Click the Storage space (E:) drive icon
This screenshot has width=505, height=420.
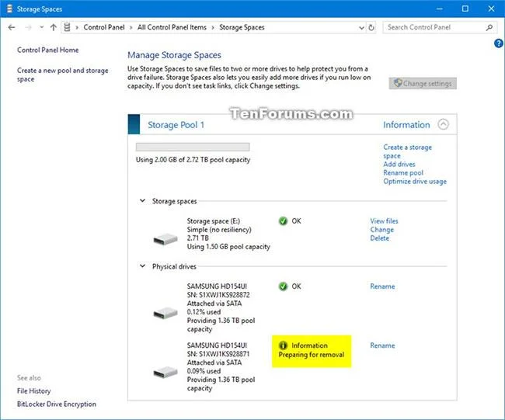click(165, 239)
